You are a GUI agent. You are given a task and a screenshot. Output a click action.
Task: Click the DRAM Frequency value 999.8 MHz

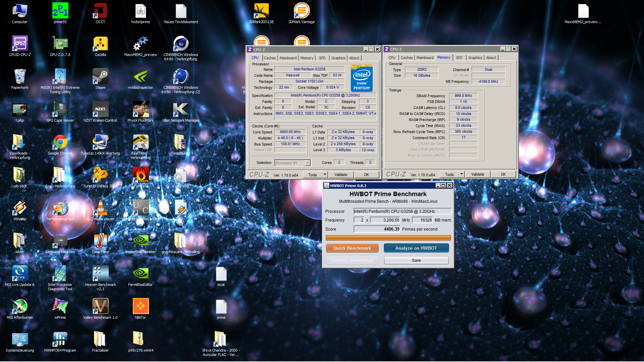point(463,96)
